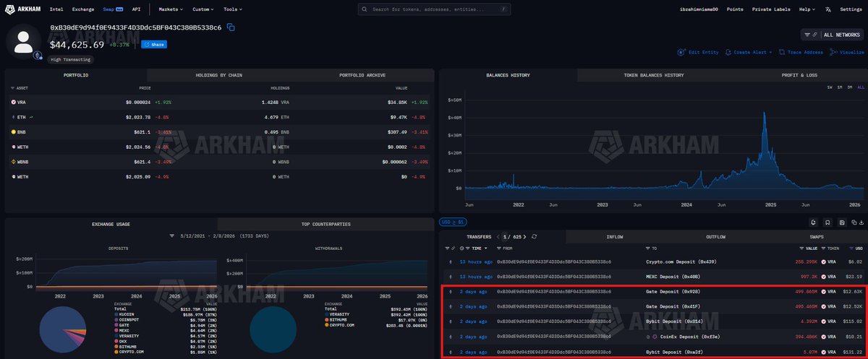Switch to Top Counterparties tab

click(x=325, y=224)
